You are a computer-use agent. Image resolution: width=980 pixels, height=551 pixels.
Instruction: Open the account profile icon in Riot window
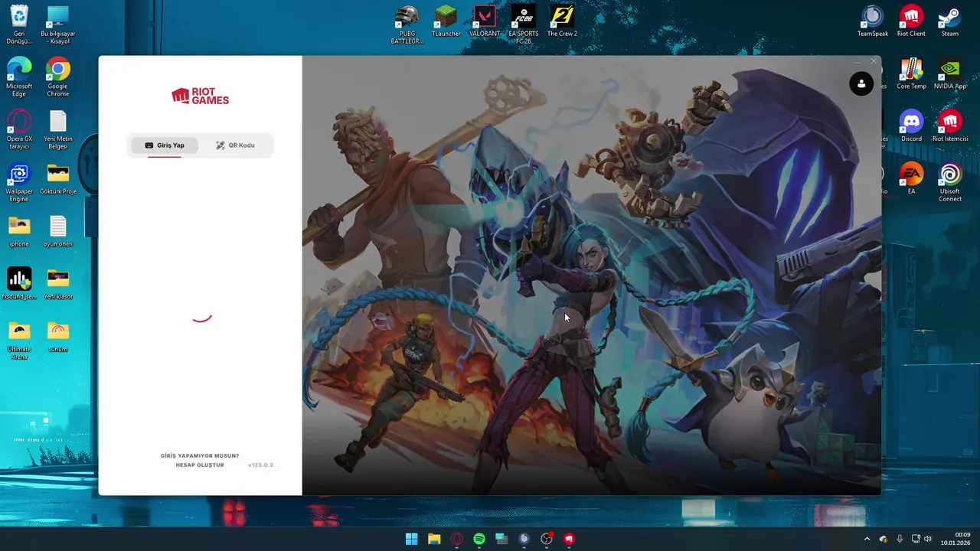(861, 84)
